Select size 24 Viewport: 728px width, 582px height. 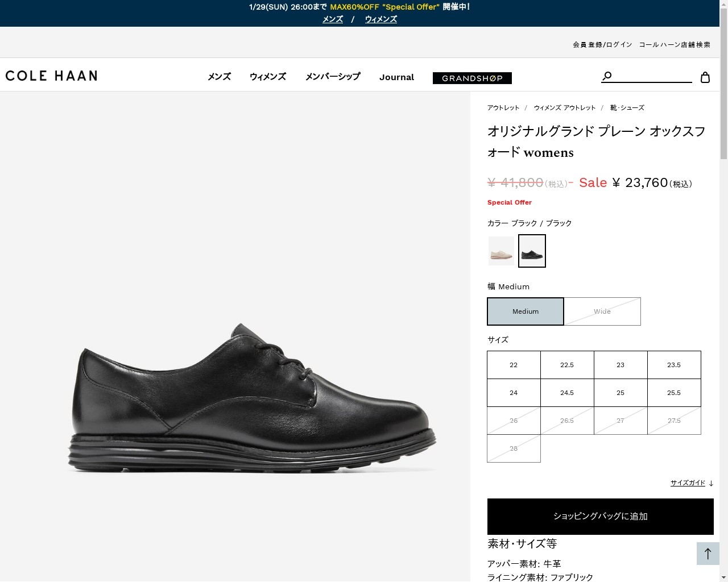[x=514, y=393]
